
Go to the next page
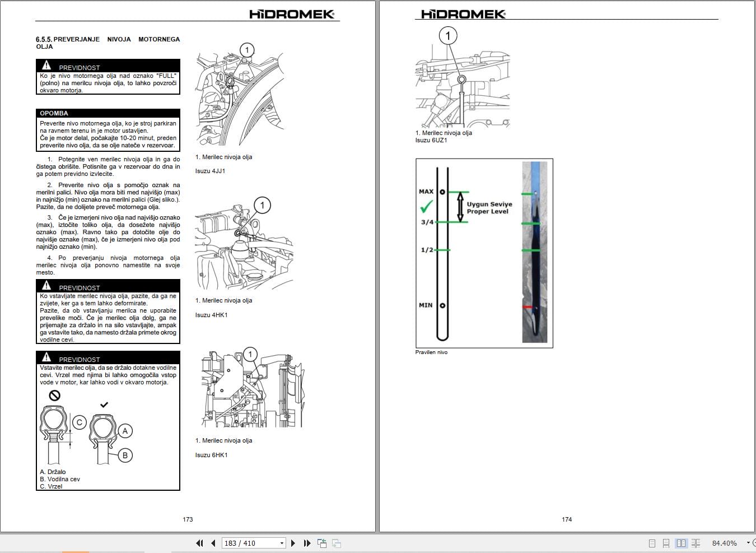[x=293, y=543]
